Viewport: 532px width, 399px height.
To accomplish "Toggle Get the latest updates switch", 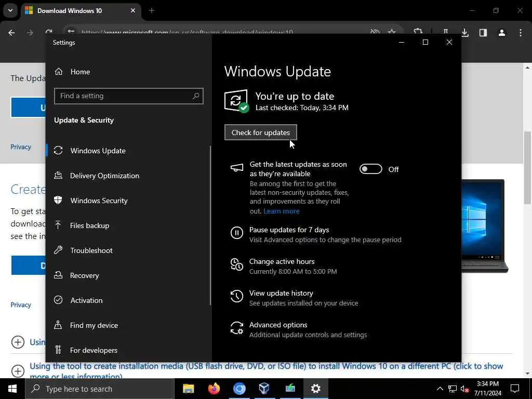I will click(371, 169).
